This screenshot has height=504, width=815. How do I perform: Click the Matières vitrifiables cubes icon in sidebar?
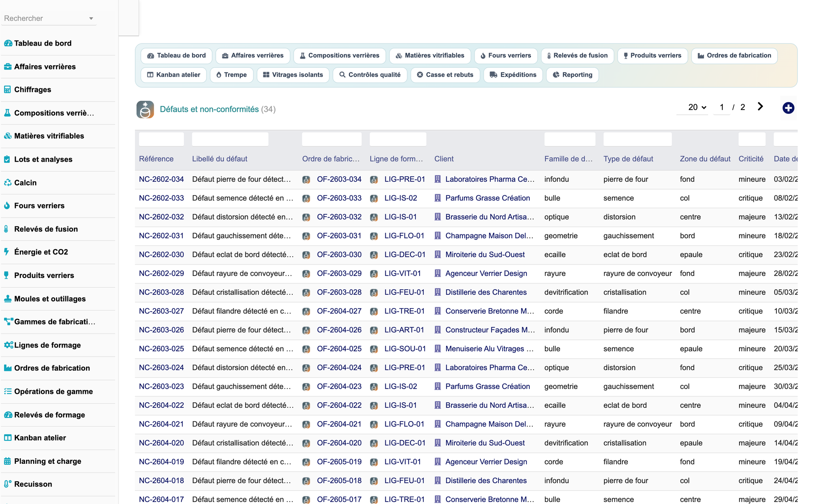pyautogui.click(x=8, y=136)
